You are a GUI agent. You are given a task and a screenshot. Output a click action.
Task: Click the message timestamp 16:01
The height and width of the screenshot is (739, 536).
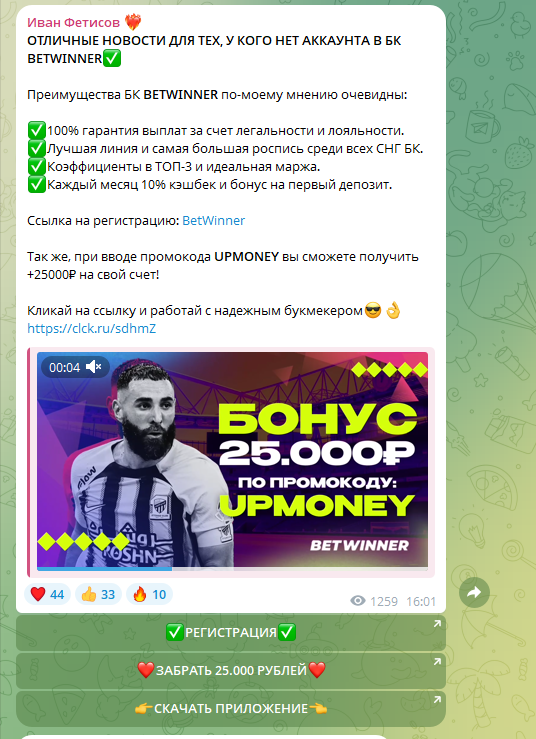[x=421, y=601]
